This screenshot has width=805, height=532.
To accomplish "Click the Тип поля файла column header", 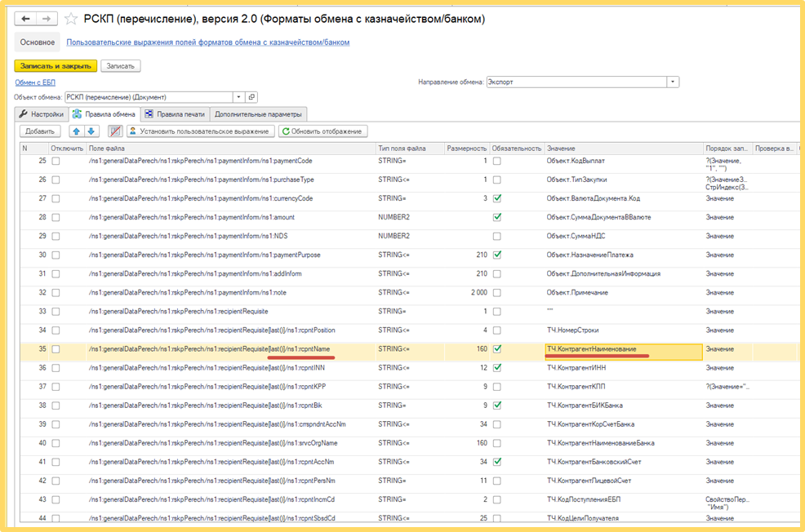I will [410, 149].
